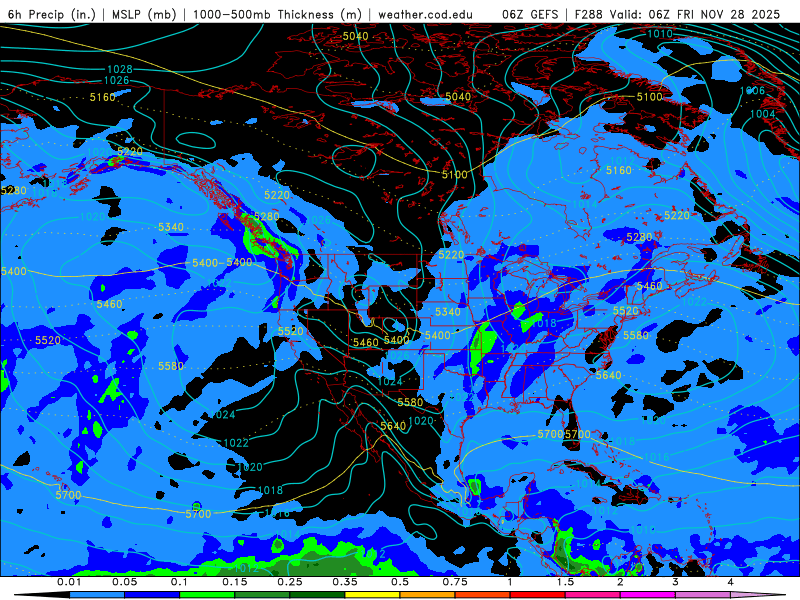
Task: Select the hot pink 1.5 legend swatch
Action: [592, 595]
